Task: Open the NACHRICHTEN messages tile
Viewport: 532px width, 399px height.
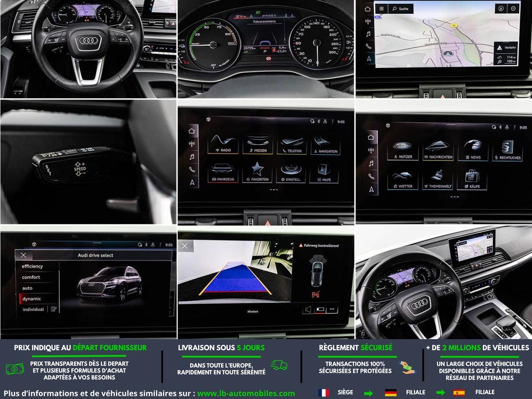Action: [x=438, y=150]
